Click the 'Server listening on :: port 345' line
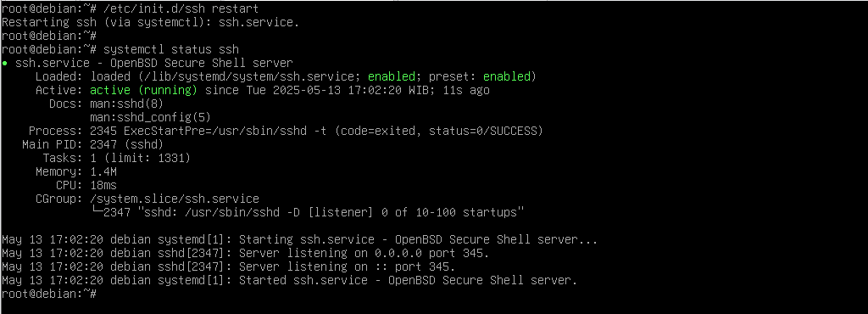Screen dimensions: 868x314 click(x=228, y=266)
